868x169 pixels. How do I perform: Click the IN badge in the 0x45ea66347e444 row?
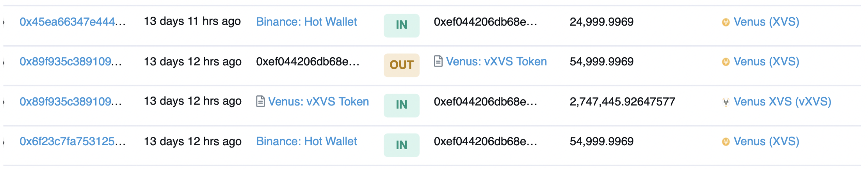[x=401, y=25]
